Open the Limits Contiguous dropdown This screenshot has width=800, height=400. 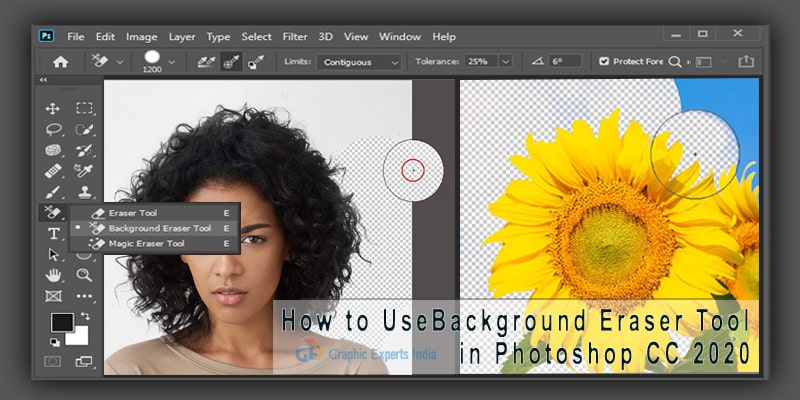pyautogui.click(x=359, y=62)
